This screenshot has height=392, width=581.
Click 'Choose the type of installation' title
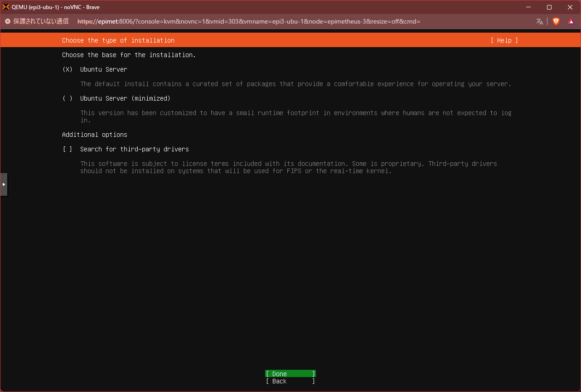(x=118, y=40)
